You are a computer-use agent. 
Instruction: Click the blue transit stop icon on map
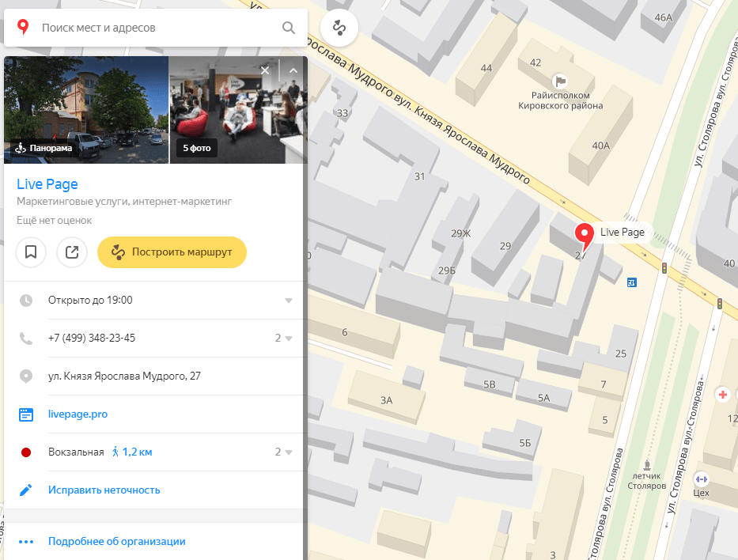click(632, 282)
